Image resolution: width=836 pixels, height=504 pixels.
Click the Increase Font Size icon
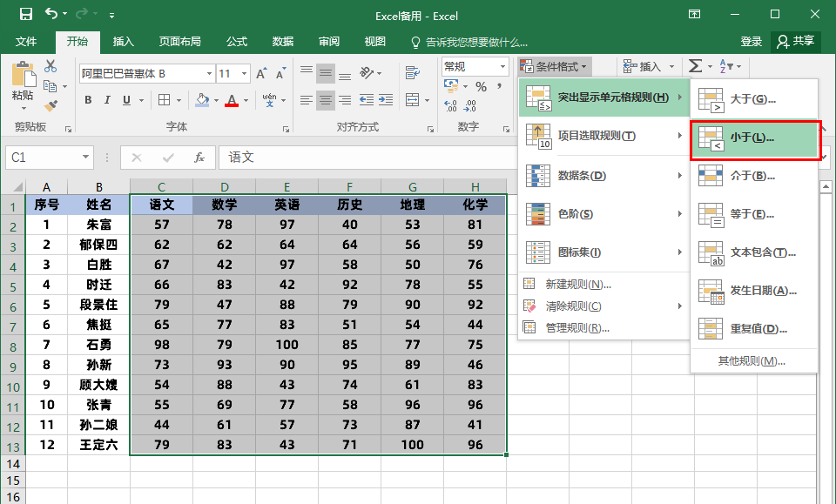(261, 72)
